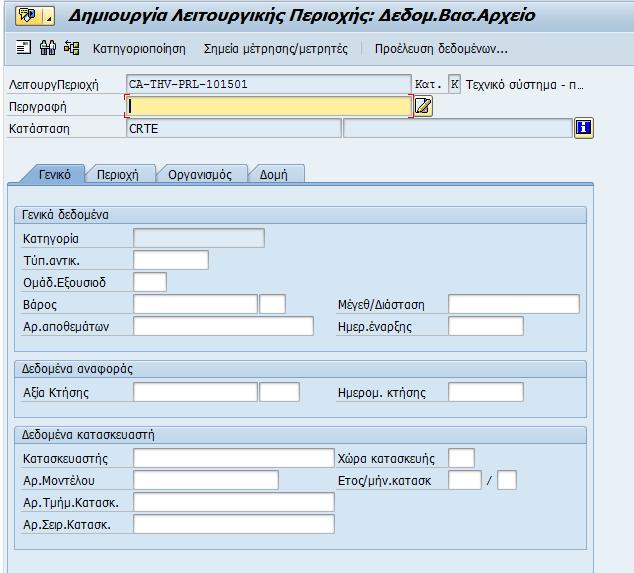634x573 pixels.
Task: Focus the Περιγραφή description field
Action: click(x=269, y=106)
